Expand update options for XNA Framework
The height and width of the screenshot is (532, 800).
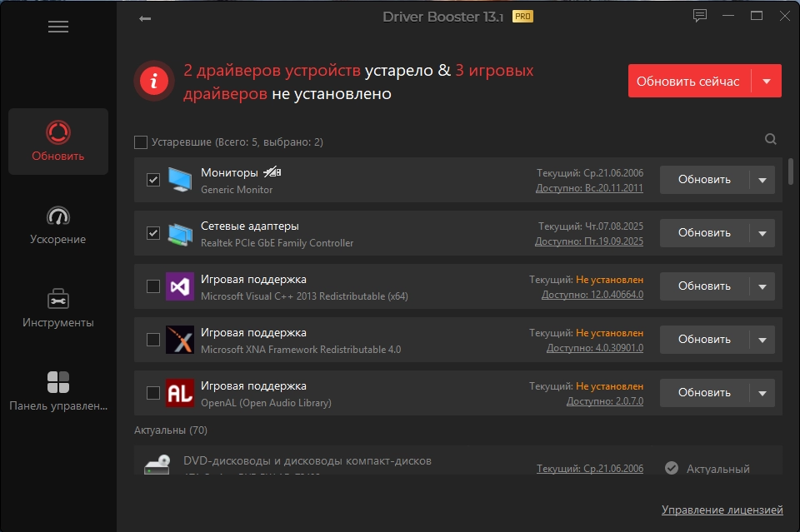[762, 340]
